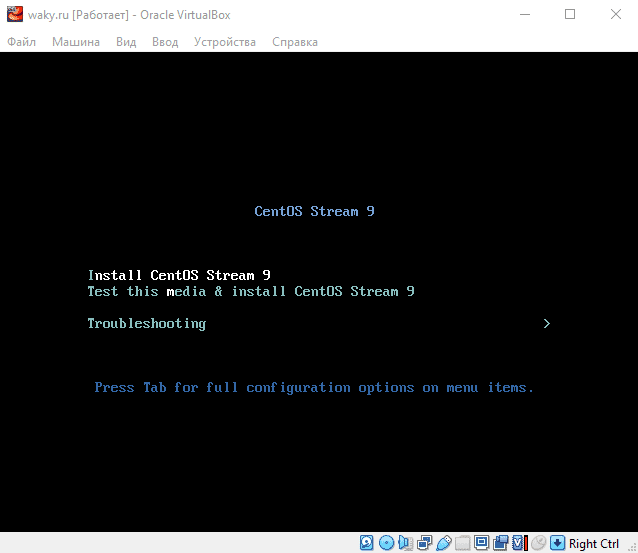Click the display settings status icon
Screen dimensions: 638x553
click(482, 543)
